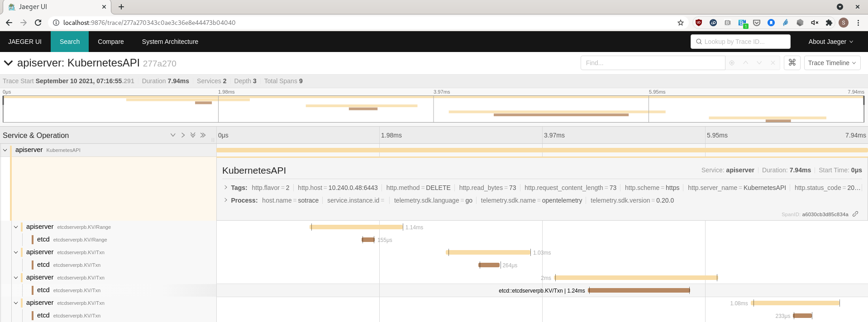This screenshot has width=868, height=322.
Task: Open the Compare page
Action: [111, 42]
